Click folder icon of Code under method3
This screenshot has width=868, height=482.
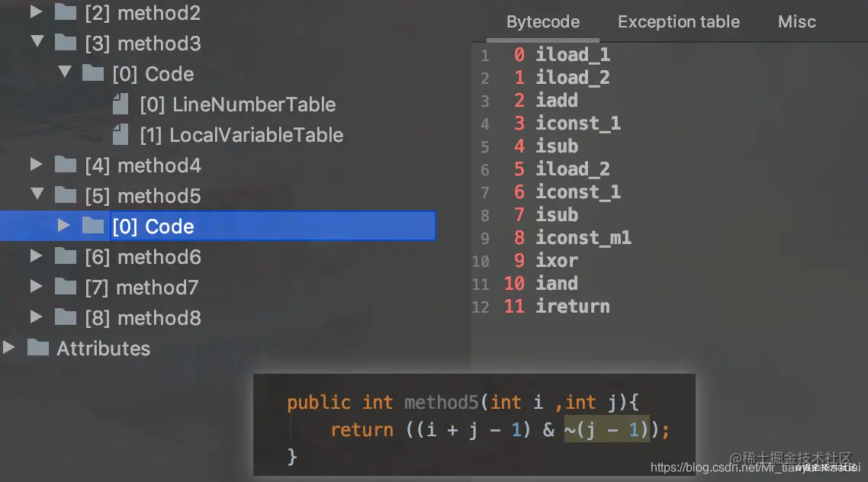[x=93, y=72]
